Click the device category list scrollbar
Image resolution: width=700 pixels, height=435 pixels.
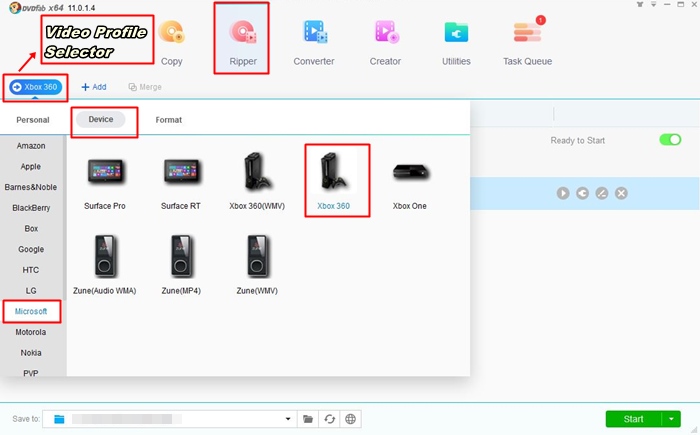[64, 218]
